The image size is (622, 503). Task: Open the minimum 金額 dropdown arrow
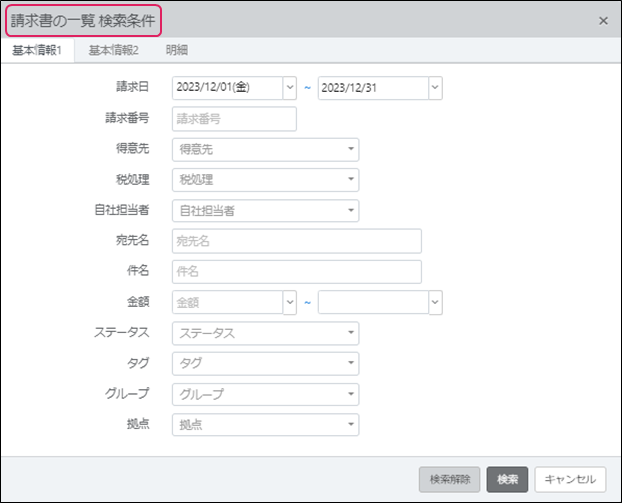coord(290,302)
